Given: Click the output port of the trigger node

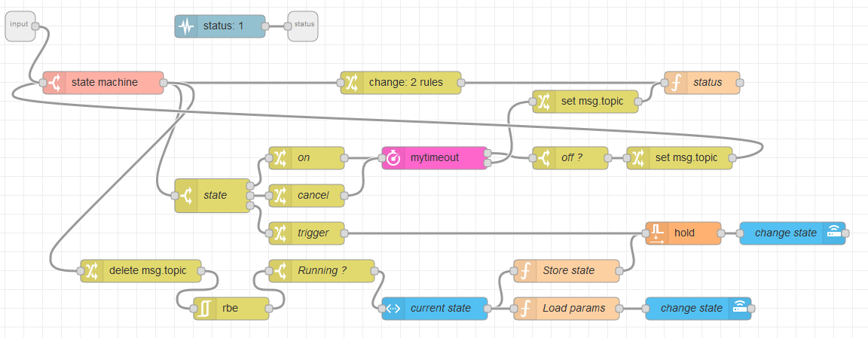Looking at the screenshot, I should [344, 233].
